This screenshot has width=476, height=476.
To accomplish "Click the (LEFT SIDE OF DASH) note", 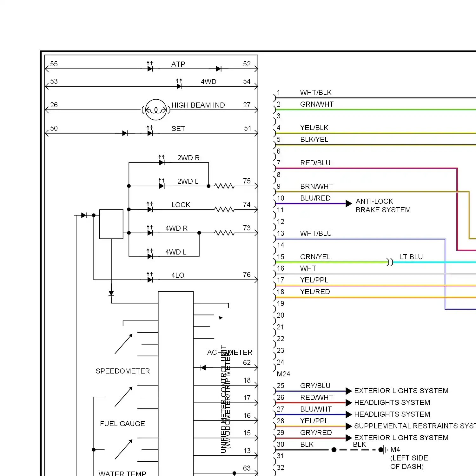I will point(409,462).
